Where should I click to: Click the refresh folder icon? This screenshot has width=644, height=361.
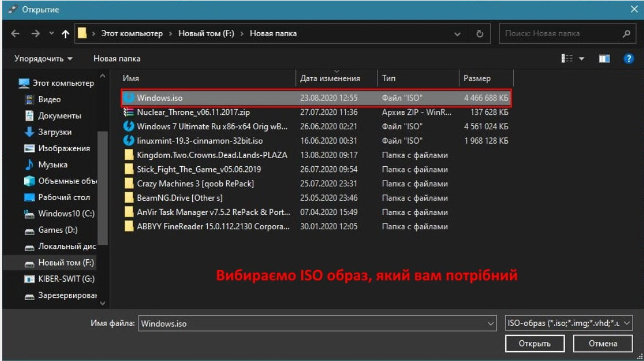[479, 34]
